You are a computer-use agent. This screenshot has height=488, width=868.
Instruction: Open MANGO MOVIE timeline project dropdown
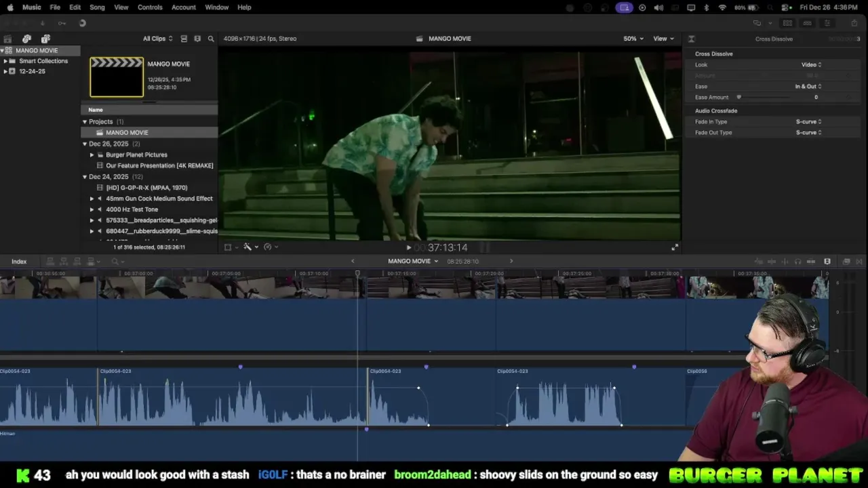[413, 261]
